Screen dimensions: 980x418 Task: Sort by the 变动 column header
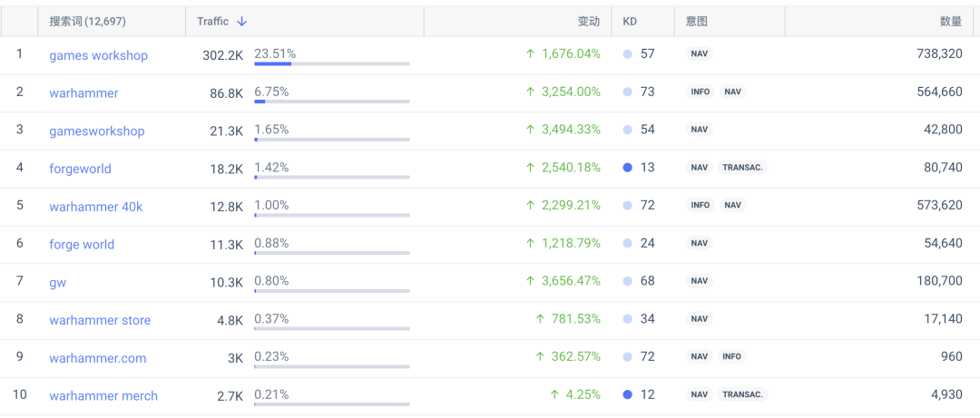click(x=588, y=21)
